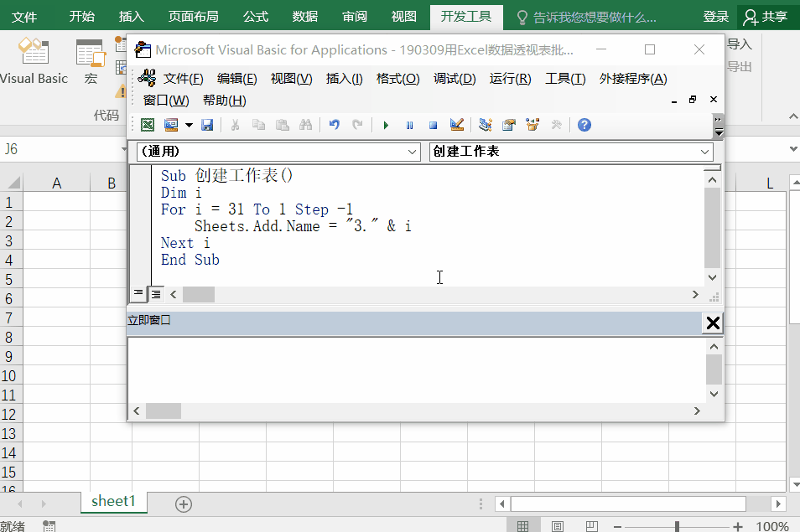Image resolution: width=800 pixels, height=532 pixels.
Task: Click the zoom slider handle
Action: tap(677, 526)
